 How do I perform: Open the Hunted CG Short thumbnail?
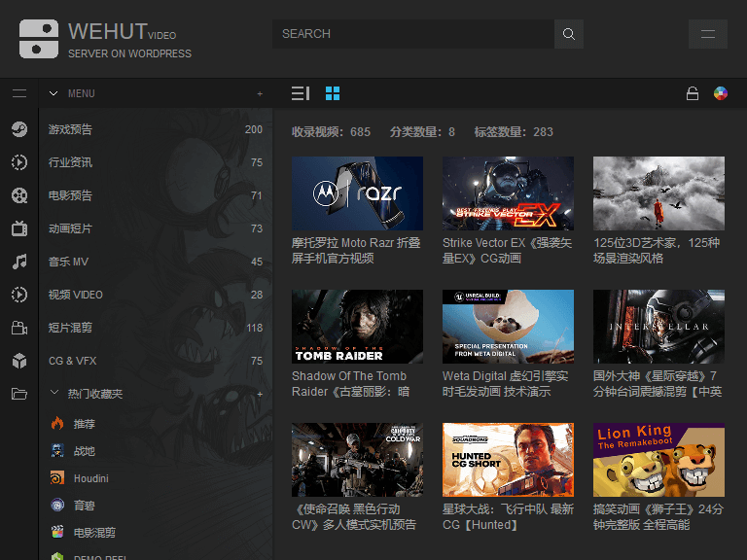[x=508, y=460]
